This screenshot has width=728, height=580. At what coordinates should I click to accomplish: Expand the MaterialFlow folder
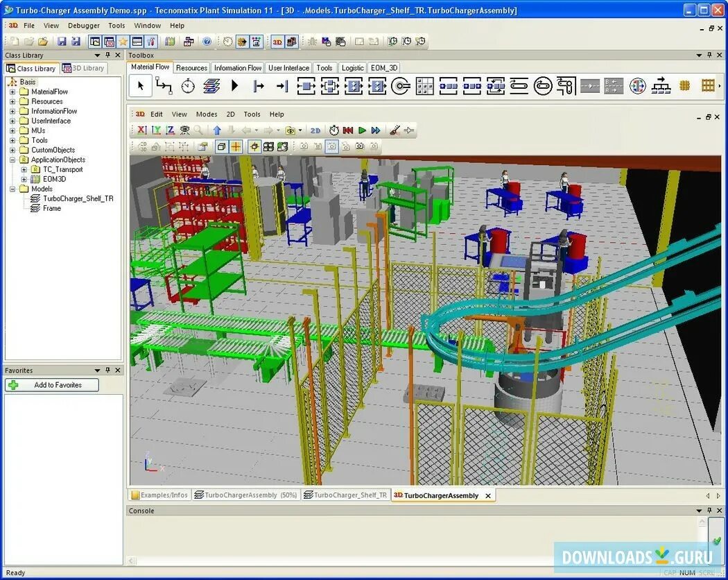[x=12, y=92]
